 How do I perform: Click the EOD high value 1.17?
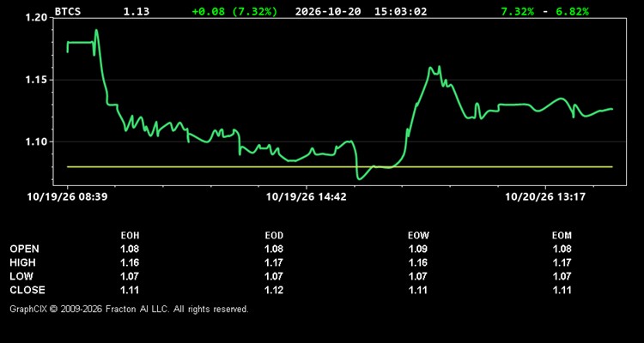[x=274, y=262]
